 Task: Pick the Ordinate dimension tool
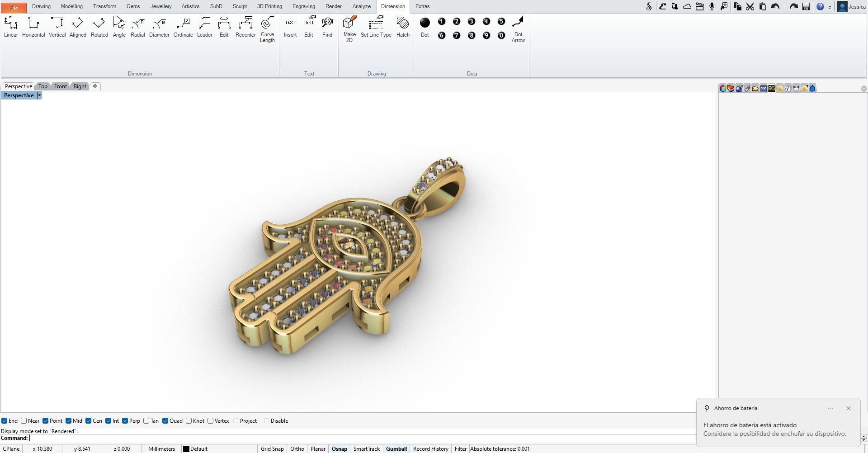[183, 27]
